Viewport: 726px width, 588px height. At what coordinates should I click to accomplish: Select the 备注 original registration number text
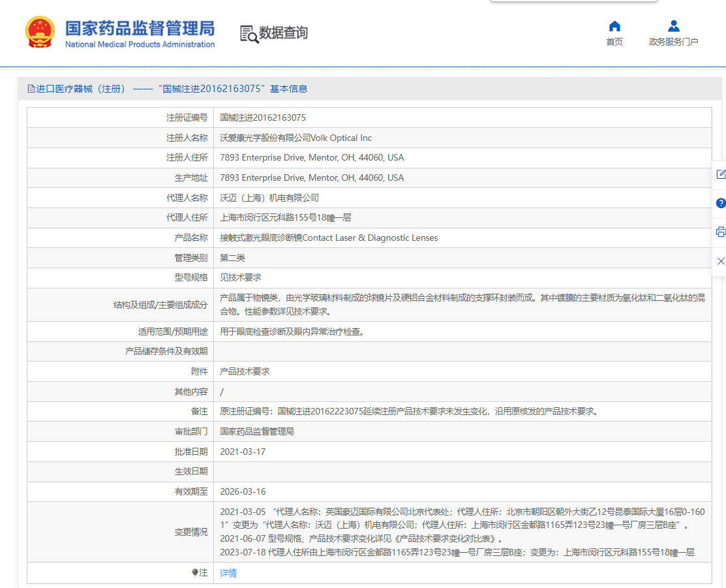tap(409, 411)
